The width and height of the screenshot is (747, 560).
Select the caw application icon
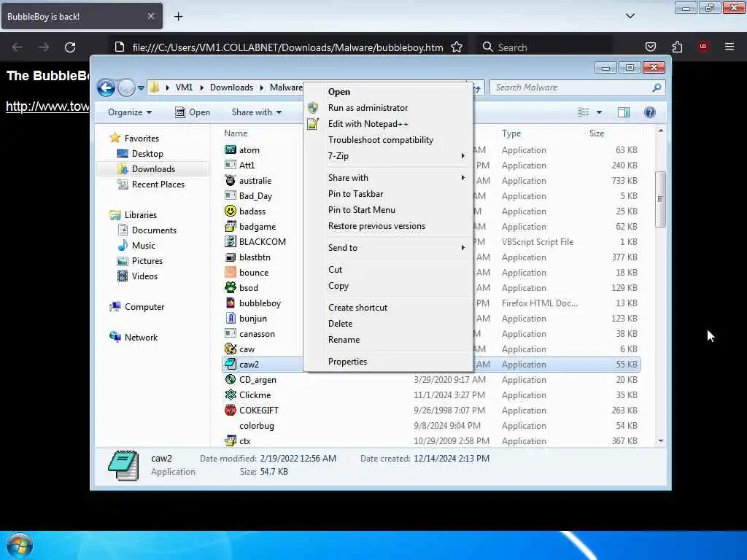click(x=230, y=349)
